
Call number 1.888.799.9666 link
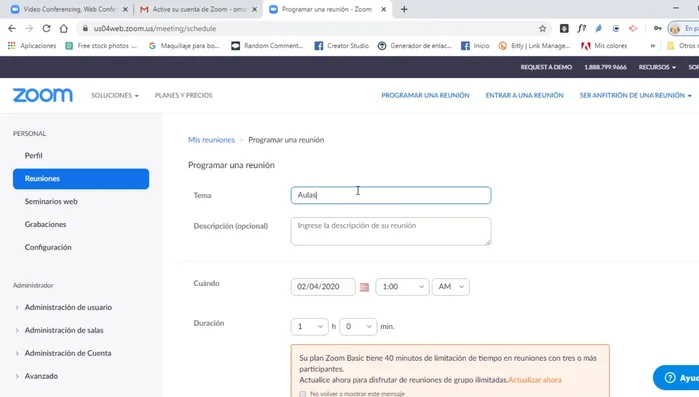[x=605, y=67]
